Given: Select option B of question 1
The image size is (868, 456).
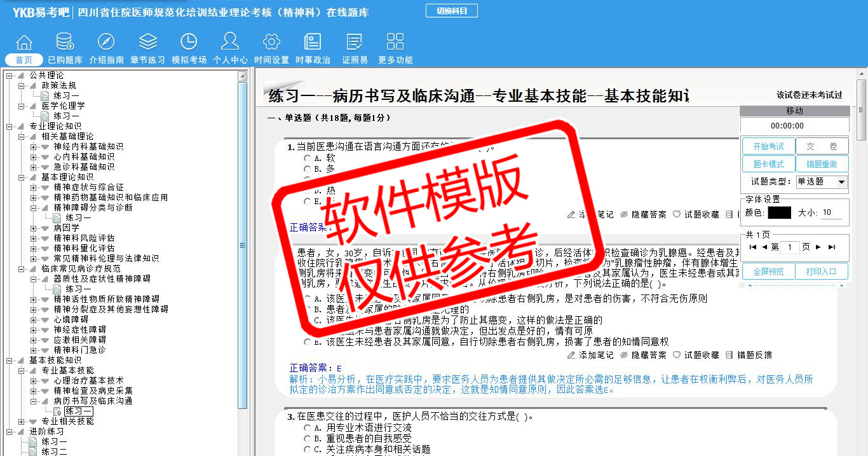Looking at the screenshot, I should click(308, 169).
